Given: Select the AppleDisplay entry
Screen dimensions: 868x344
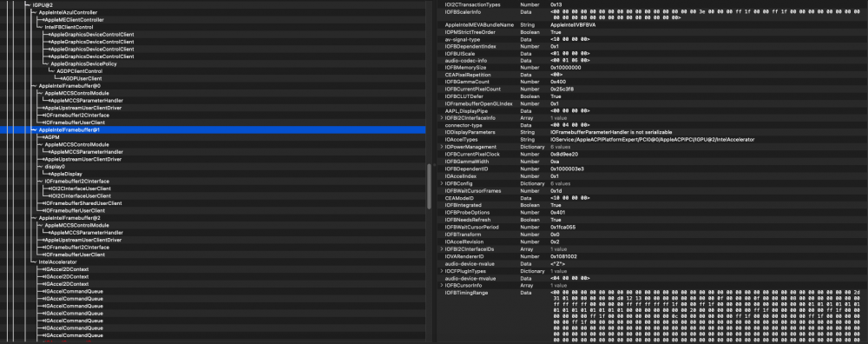Looking at the screenshot, I should [67, 174].
